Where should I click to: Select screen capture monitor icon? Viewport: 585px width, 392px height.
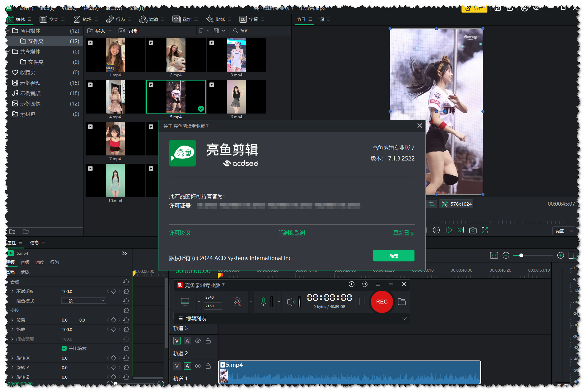185,302
